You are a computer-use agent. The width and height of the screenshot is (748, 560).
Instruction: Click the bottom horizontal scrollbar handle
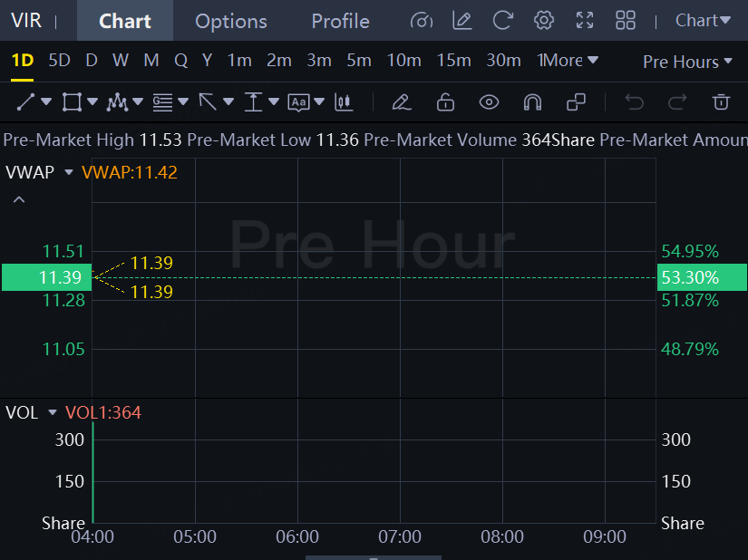(x=374, y=557)
